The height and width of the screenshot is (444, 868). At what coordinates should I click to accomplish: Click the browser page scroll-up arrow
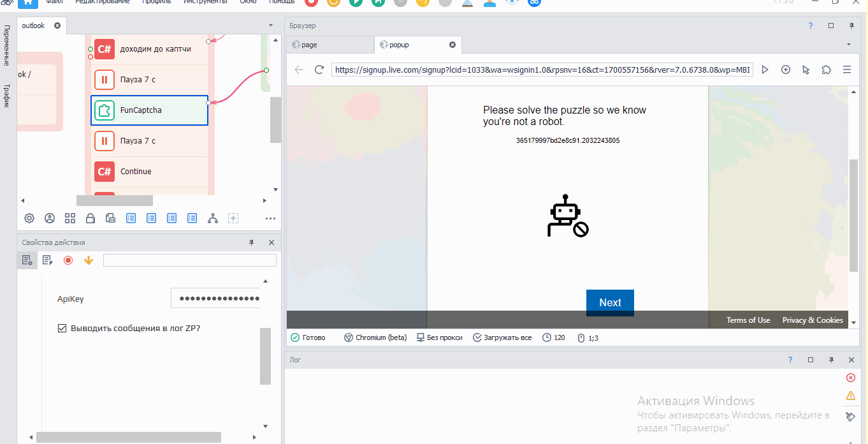coord(854,91)
